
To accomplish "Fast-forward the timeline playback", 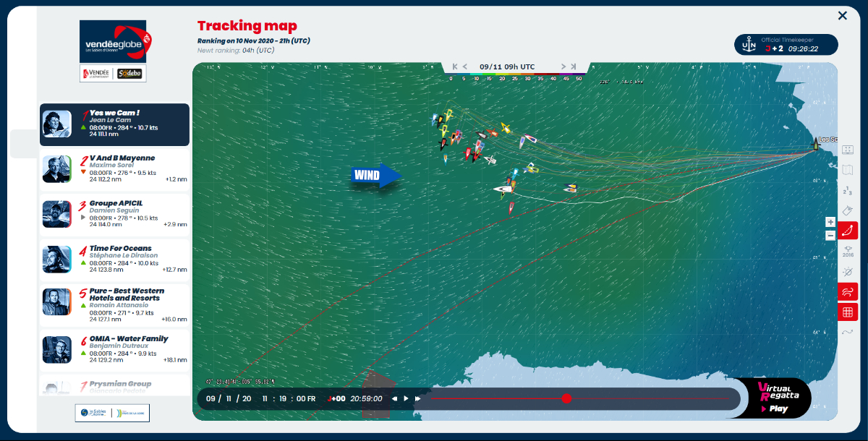I will pyautogui.click(x=417, y=398).
